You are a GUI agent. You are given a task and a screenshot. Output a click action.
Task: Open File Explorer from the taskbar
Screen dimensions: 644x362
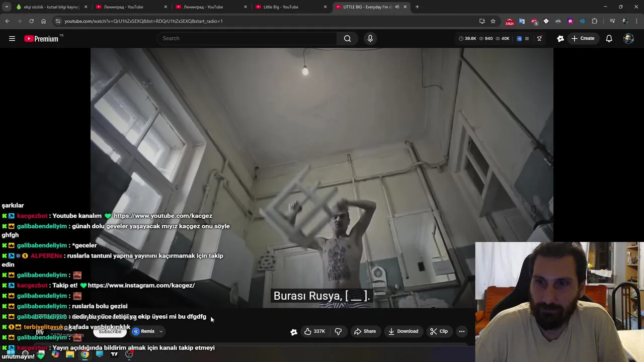tap(70, 354)
